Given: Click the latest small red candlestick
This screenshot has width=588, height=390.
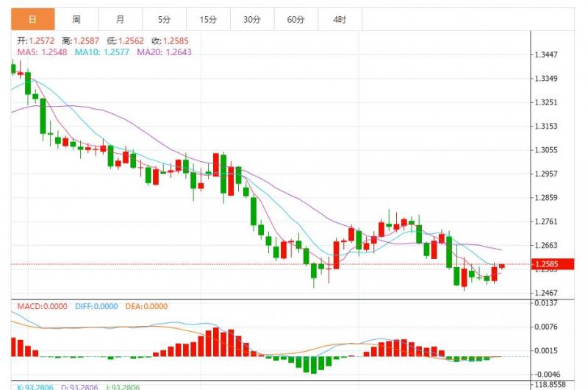Looking at the screenshot, I should point(502,266).
